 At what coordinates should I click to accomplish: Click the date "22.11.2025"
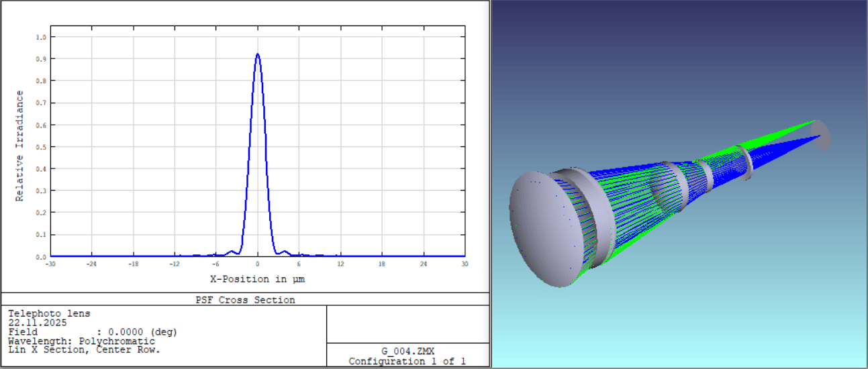pyautogui.click(x=37, y=323)
